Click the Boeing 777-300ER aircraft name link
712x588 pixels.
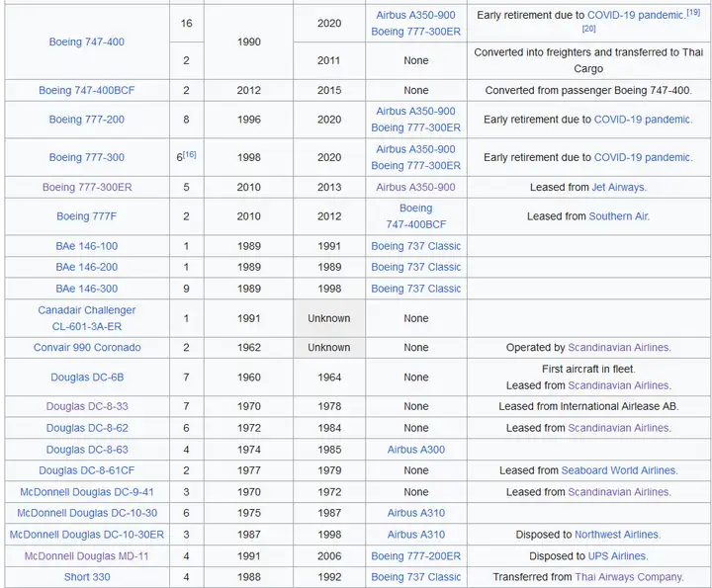tap(87, 187)
